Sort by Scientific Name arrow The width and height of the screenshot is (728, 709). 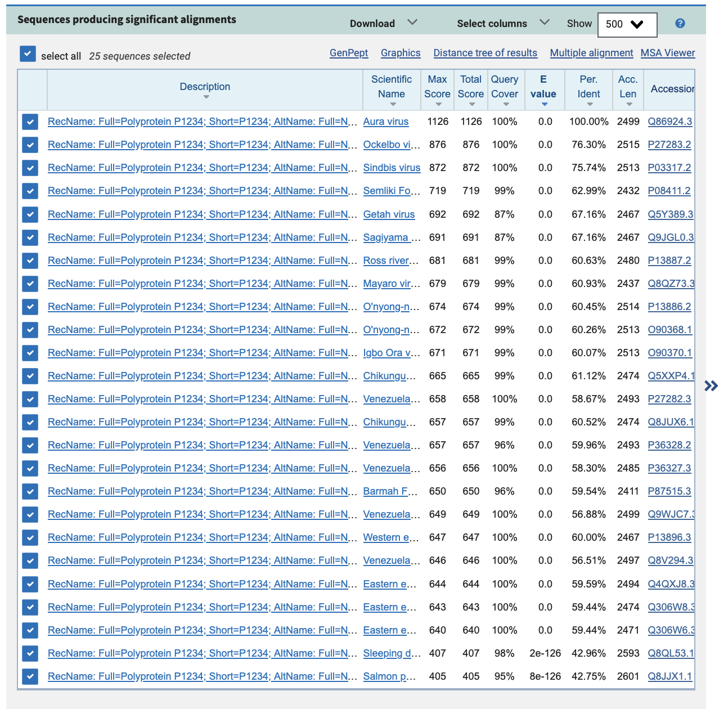click(393, 104)
